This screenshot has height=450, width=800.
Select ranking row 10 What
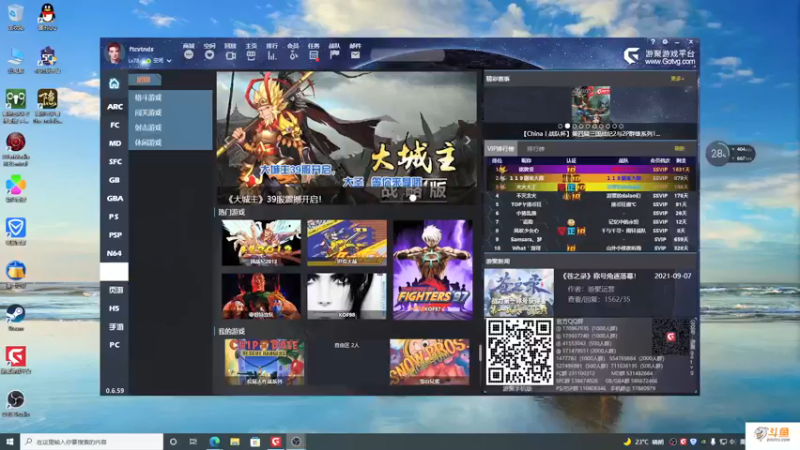tap(590, 248)
